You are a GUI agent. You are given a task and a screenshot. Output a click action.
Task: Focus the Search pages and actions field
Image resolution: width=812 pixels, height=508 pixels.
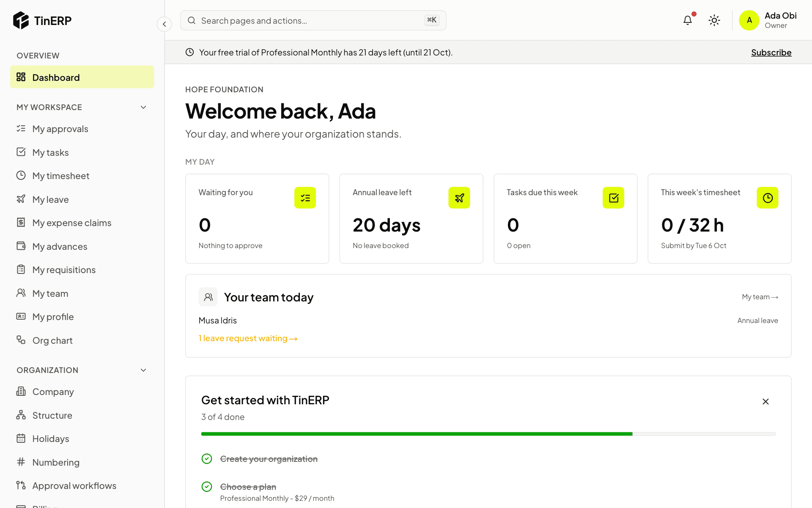pos(313,20)
